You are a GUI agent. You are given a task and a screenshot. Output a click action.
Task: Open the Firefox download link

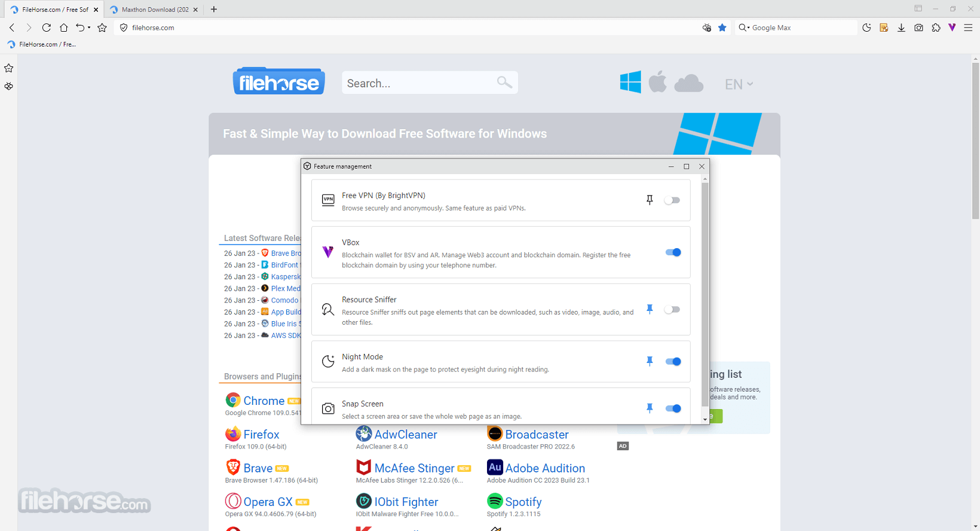(261, 435)
